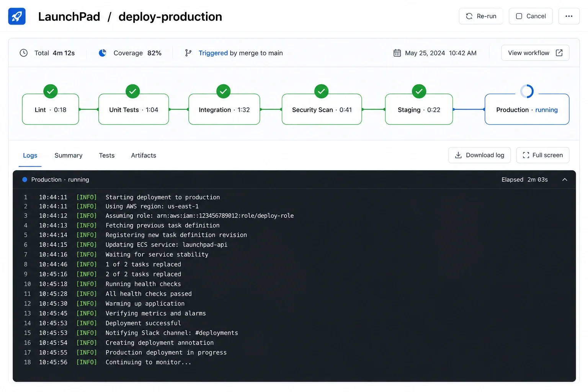The width and height of the screenshot is (588, 392).
Task: Click the Lint stage green checkmark
Action: pos(51,91)
